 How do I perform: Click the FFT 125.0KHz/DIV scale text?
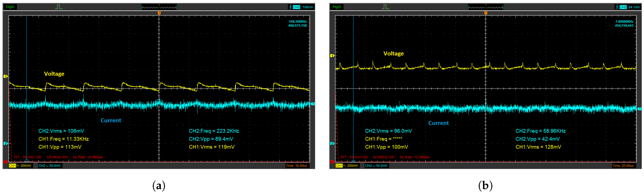[x=57, y=157]
